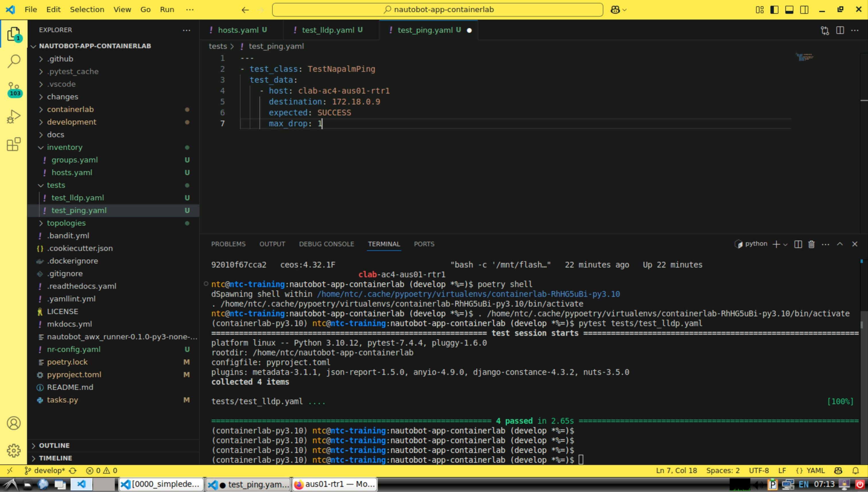The image size is (868, 492).
Task: Expand the OUTLINE section
Action: coord(54,445)
